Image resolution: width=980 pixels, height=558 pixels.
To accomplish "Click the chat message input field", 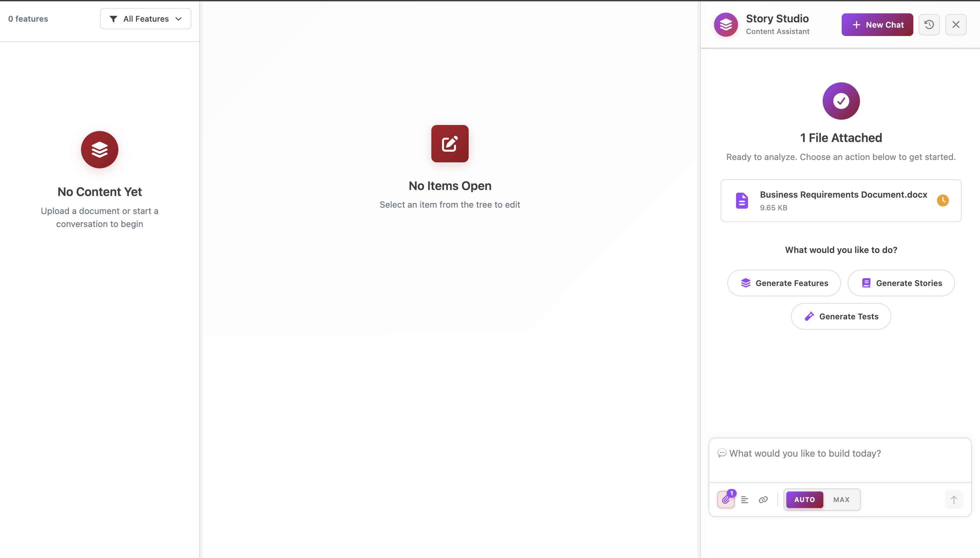I will (x=840, y=460).
